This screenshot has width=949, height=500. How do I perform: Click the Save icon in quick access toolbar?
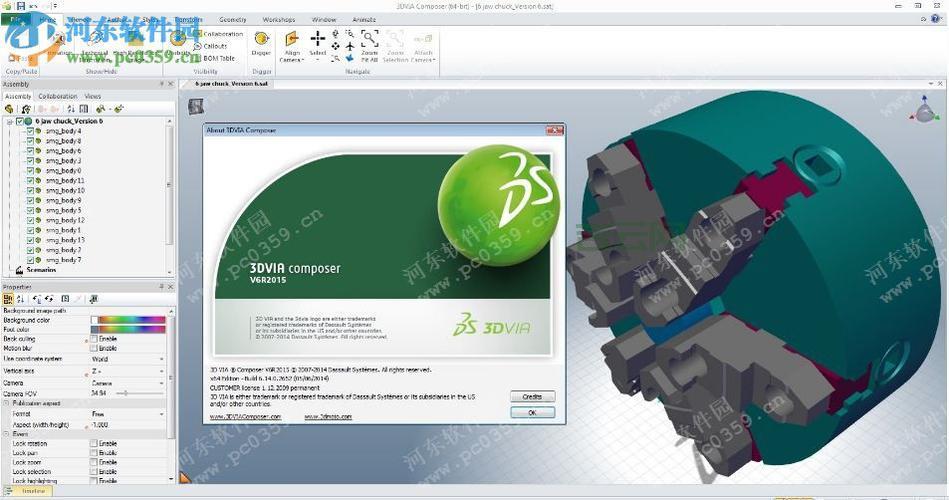(21, 6)
